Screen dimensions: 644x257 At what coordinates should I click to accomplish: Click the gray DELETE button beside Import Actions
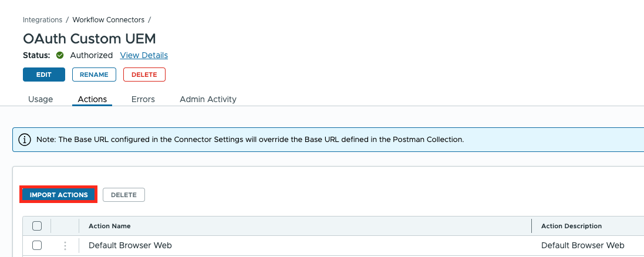tap(124, 195)
